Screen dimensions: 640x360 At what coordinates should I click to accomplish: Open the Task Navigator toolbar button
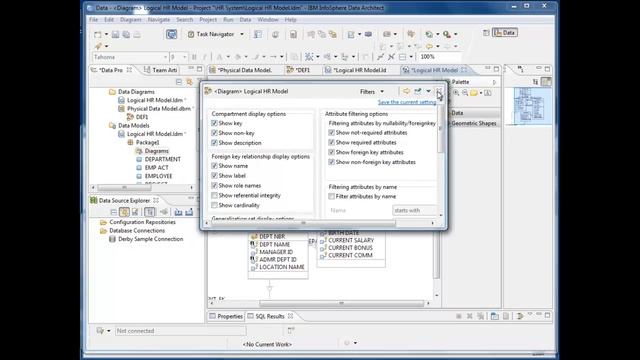(211, 34)
